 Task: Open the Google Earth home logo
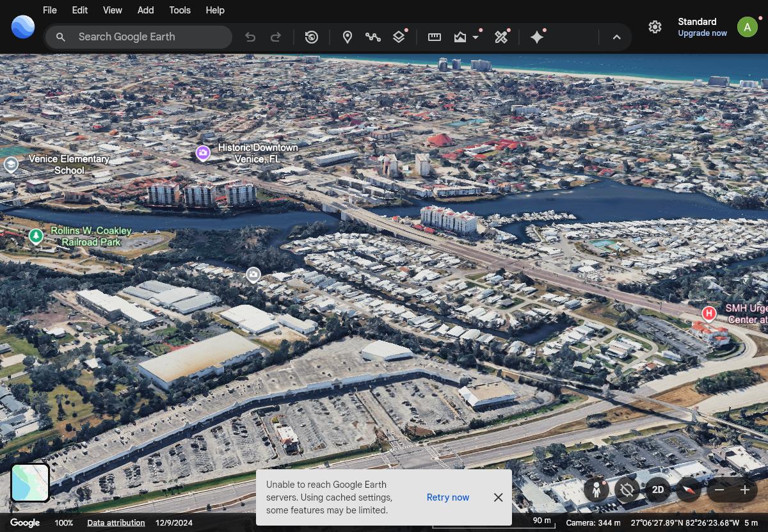tap(23, 27)
